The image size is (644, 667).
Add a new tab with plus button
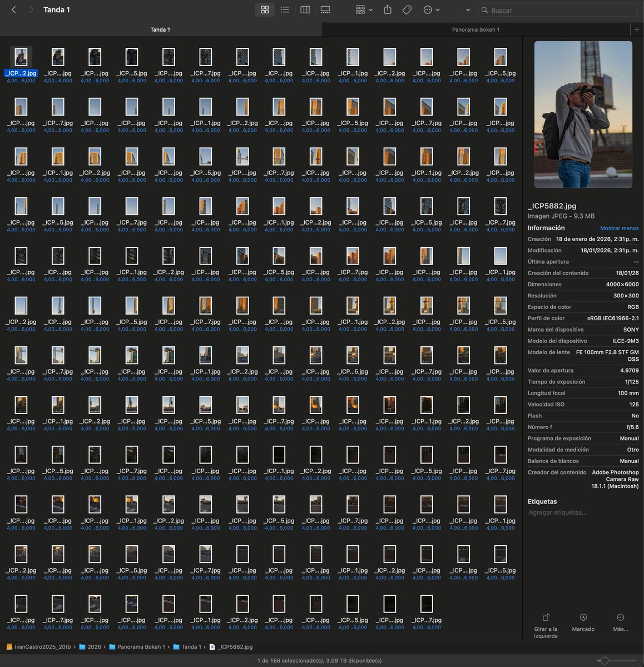pyautogui.click(x=637, y=29)
